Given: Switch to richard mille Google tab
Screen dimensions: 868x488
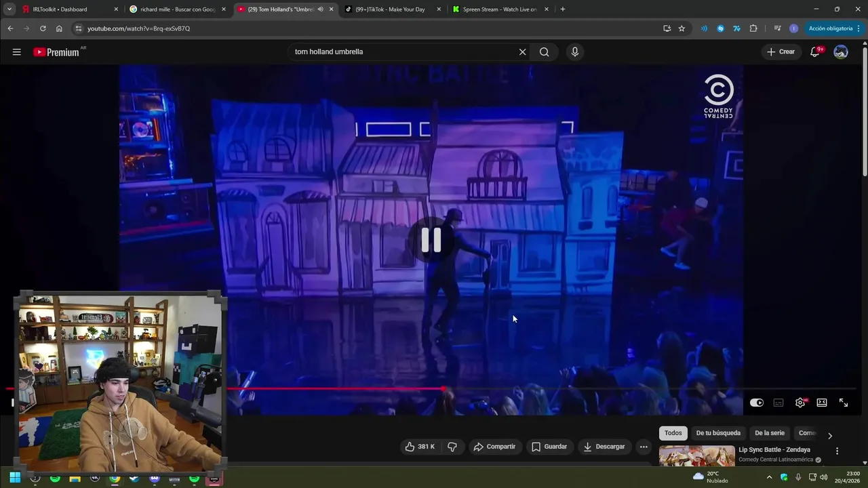Looking at the screenshot, I should coord(177,9).
